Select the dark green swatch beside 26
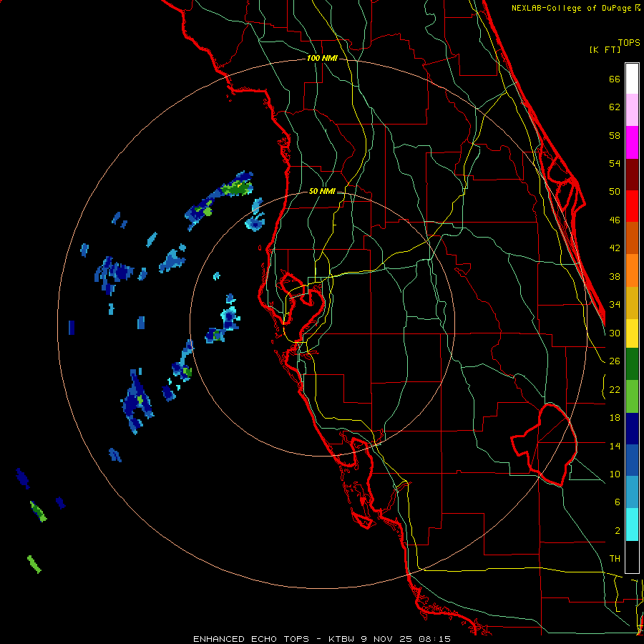The width and height of the screenshot is (644, 644). point(632,364)
